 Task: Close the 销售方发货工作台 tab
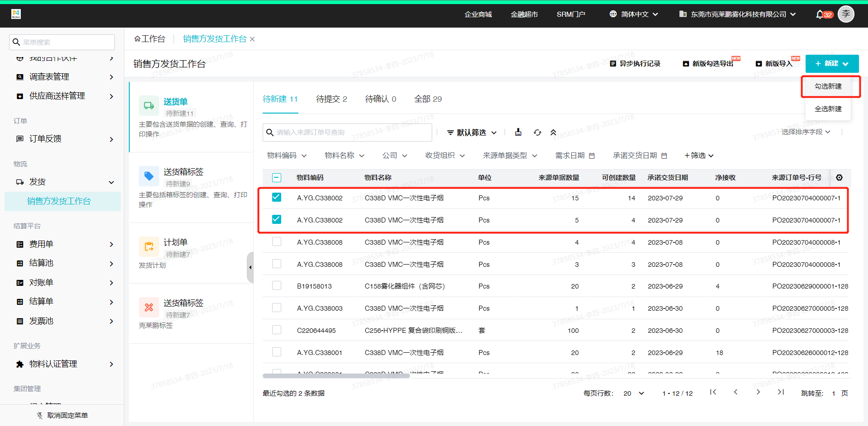pyautogui.click(x=252, y=39)
